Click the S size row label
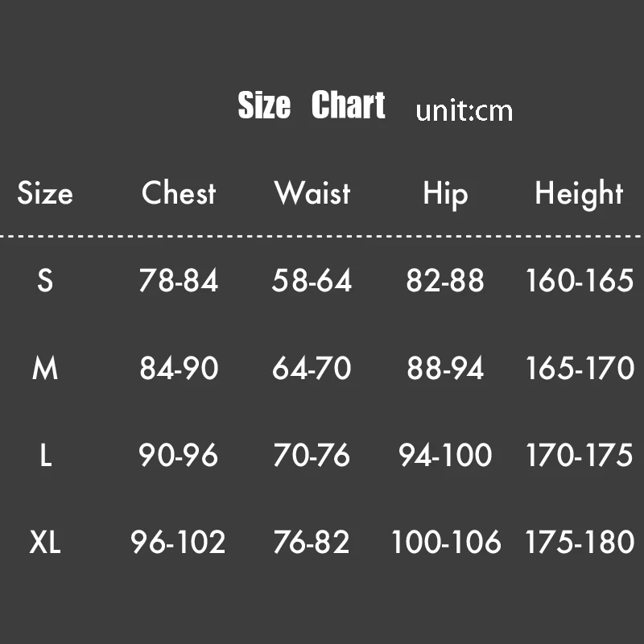This screenshot has width=644, height=644. click(x=45, y=281)
